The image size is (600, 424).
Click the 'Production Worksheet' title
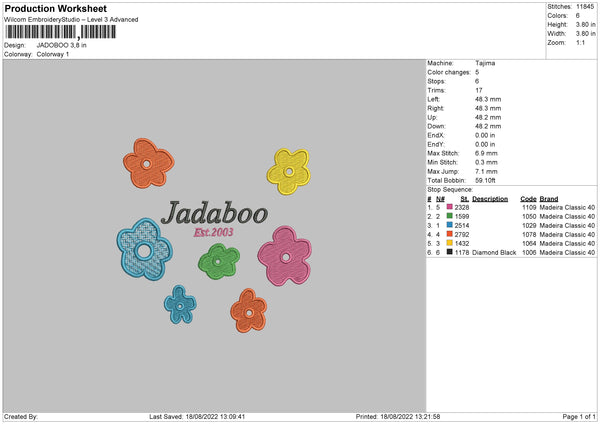[x=55, y=8]
